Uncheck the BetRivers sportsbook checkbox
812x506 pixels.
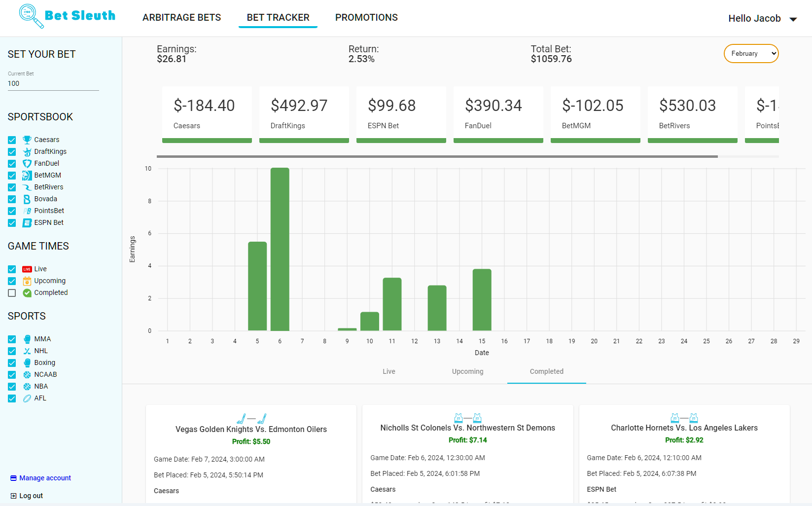12,187
